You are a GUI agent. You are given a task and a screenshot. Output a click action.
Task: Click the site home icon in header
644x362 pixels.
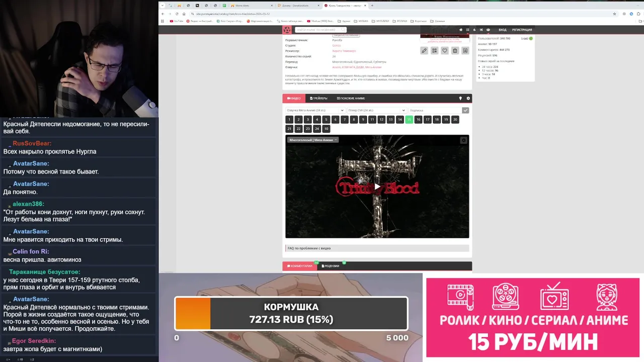click(x=460, y=30)
